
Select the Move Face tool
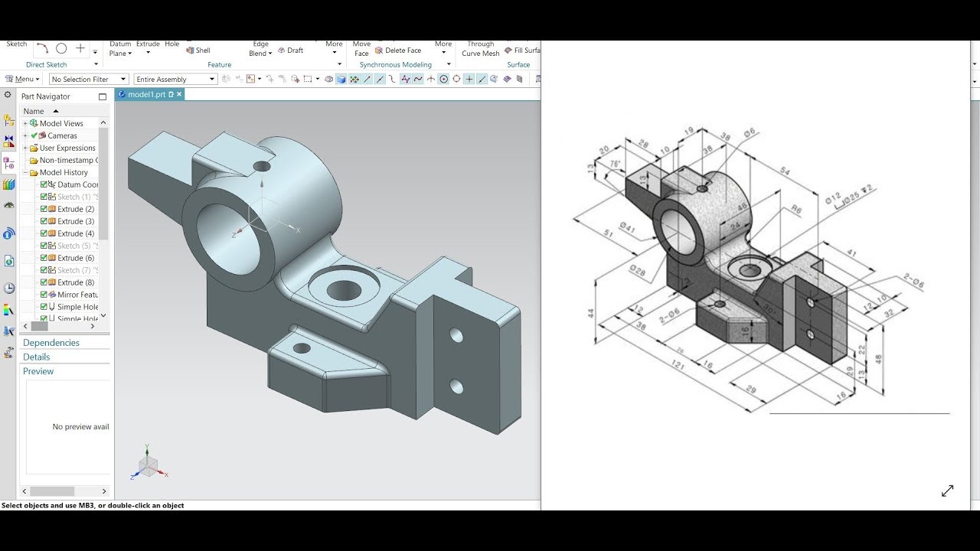pos(360,48)
